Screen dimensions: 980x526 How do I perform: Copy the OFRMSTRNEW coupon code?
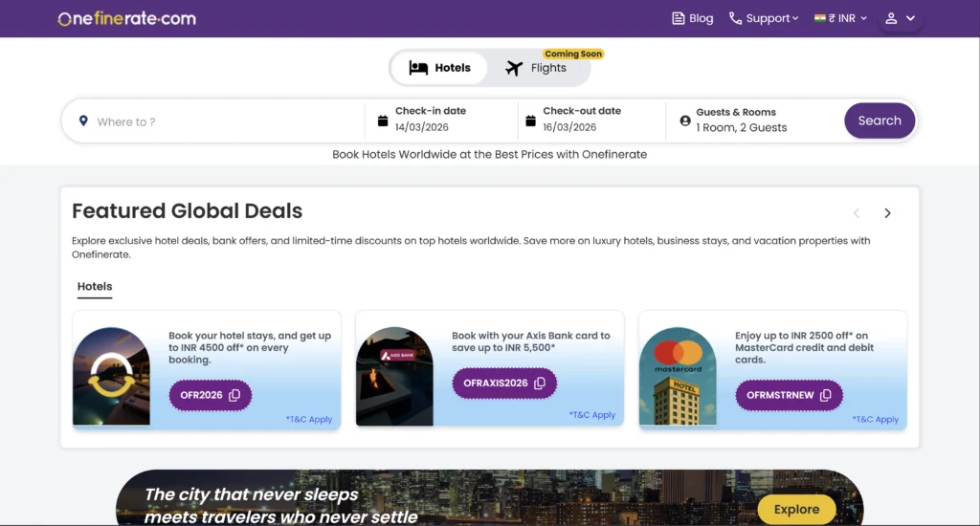(789, 395)
